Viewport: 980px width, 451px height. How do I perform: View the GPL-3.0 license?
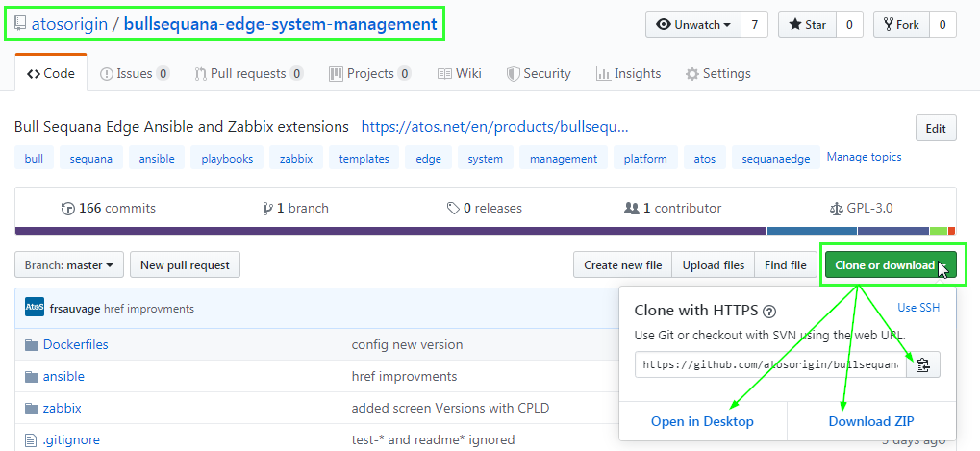coord(861,208)
